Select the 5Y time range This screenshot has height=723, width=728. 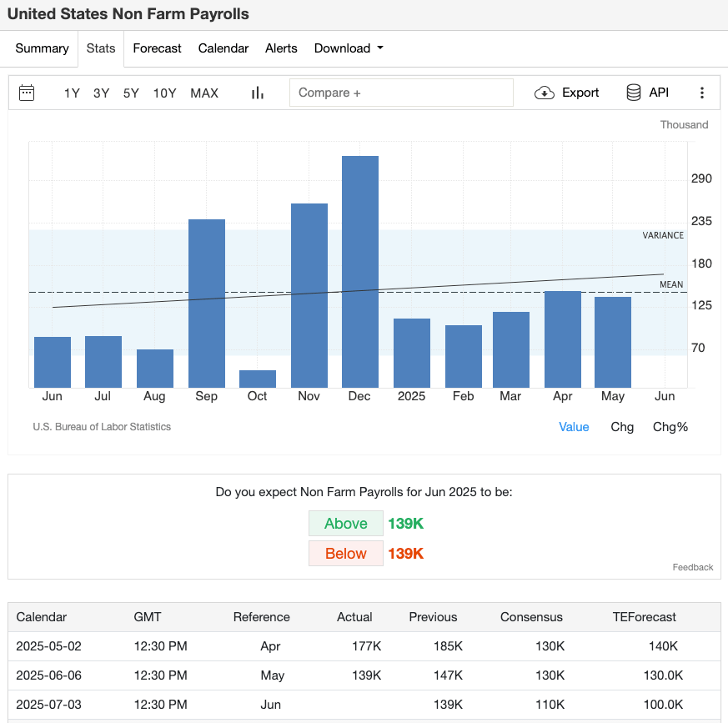click(x=130, y=93)
